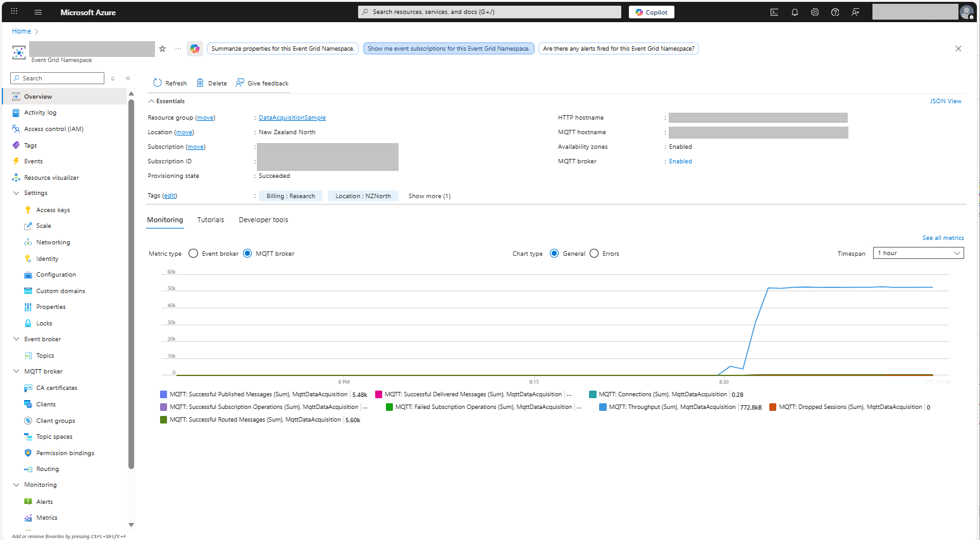Image resolution: width=980 pixels, height=540 pixels.
Task: Open the DataAcquisitionSample resource group link
Action: [292, 118]
